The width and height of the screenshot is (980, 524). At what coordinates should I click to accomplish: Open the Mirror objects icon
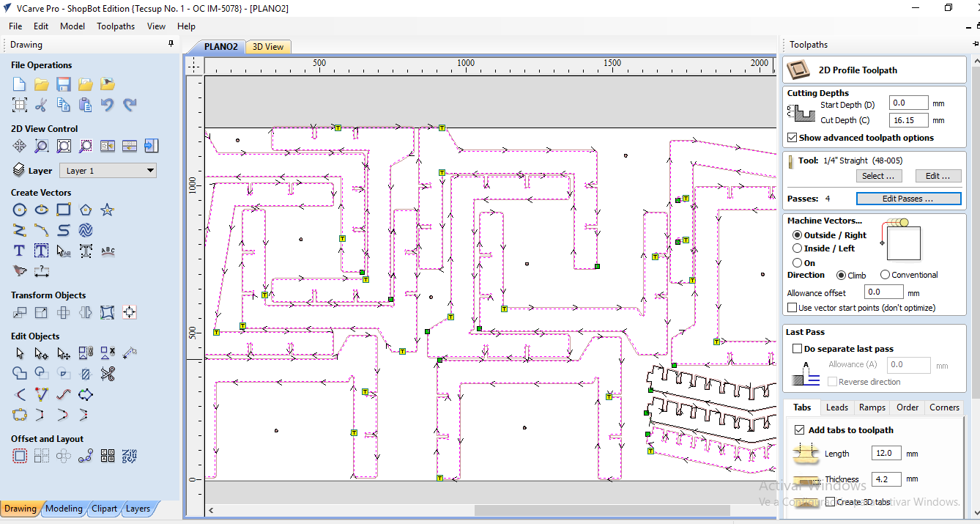[86, 313]
